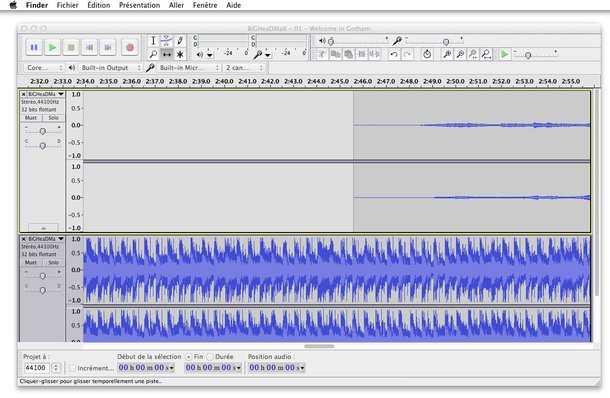
Task: Fit project in window zoom icon
Action: (x=486, y=54)
